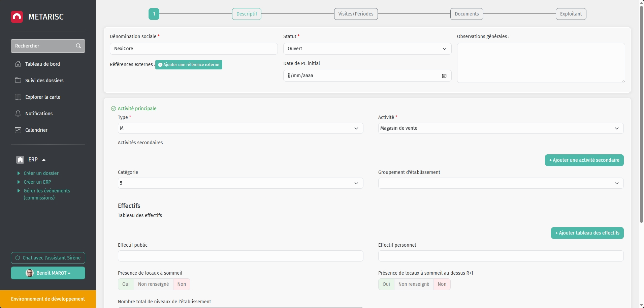Switch to the Documents step
Image resolution: width=644 pixels, height=308 pixels.
coord(467,14)
